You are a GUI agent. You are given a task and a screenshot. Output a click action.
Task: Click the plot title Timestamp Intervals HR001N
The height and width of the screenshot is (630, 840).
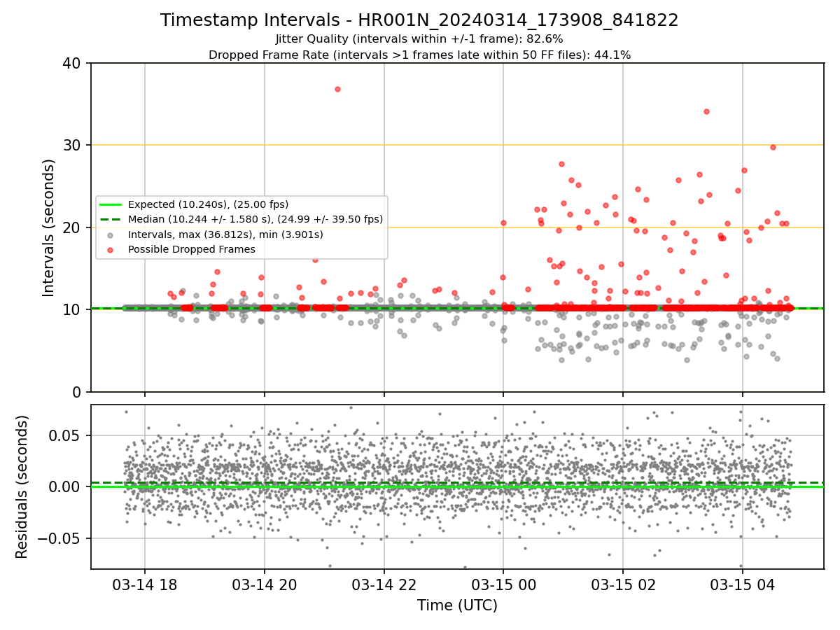[x=419, y=20]
